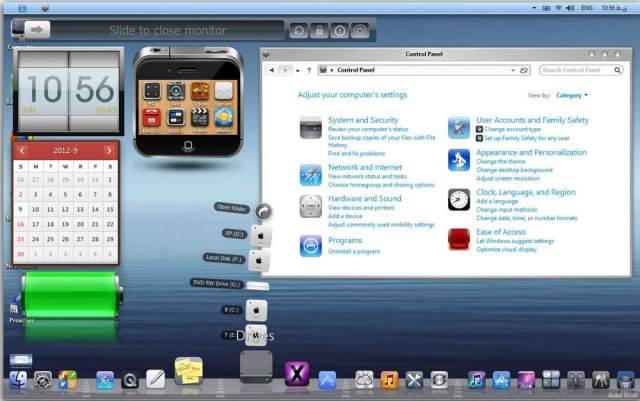Click the 10:56 flip clock gadget
The image size is (640, 401).
(69, 91)
